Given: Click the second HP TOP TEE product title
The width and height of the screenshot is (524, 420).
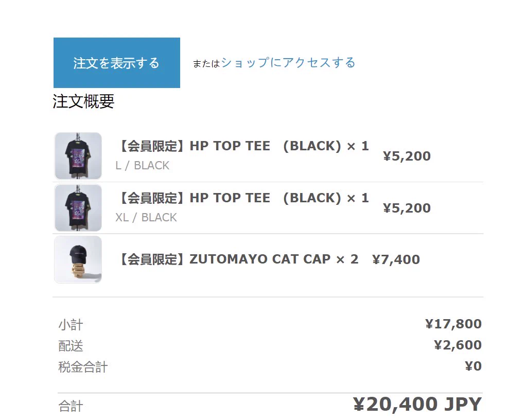Looking at the screenshot, I should coord(243,198).
